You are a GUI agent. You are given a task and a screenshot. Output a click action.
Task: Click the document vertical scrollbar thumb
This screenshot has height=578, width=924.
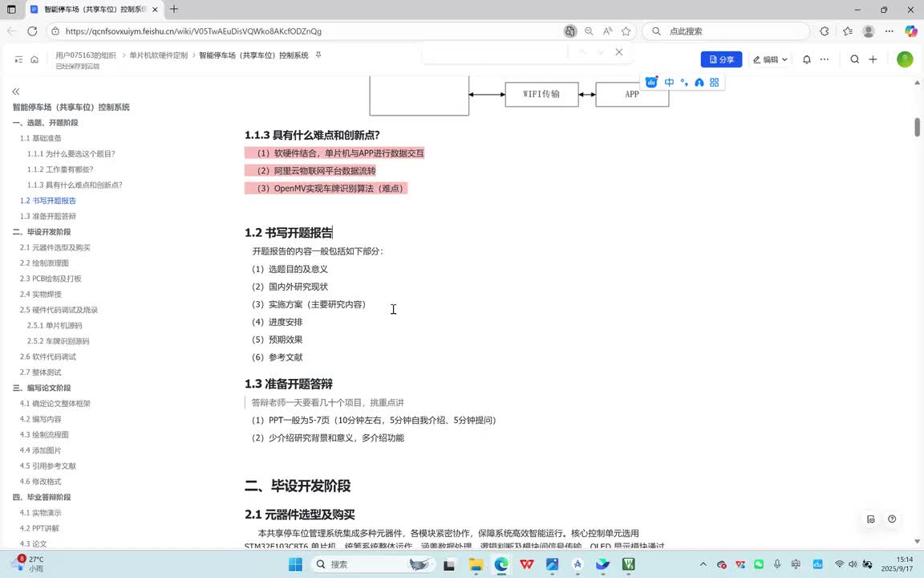[917, 127]
